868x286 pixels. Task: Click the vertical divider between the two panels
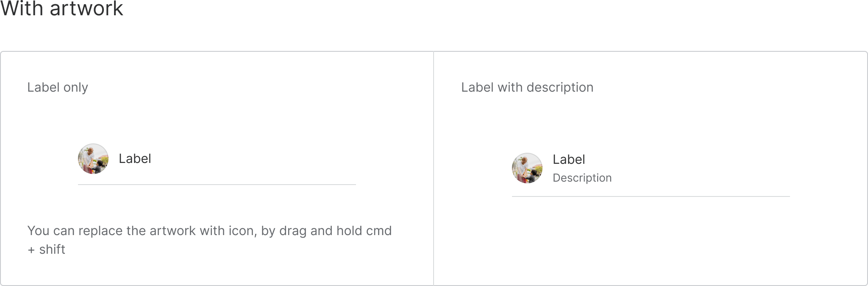[x=434, y=168]
